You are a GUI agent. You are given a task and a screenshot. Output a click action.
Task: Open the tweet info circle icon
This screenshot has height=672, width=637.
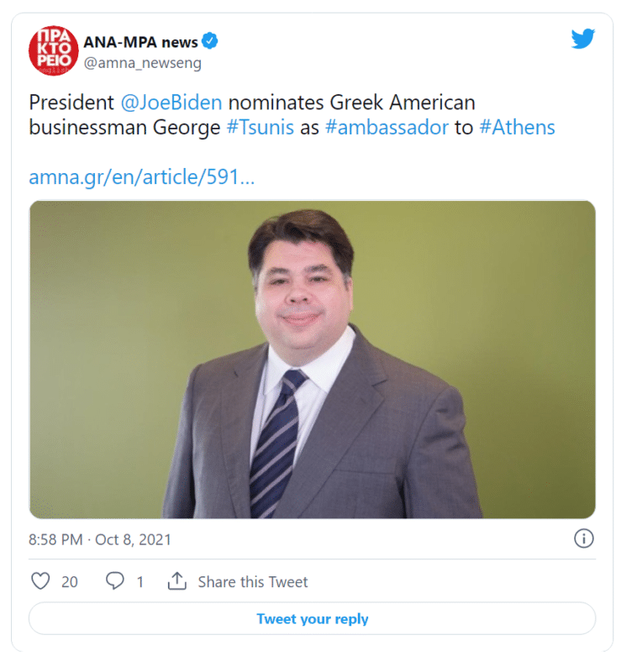(x=583, y=538)
